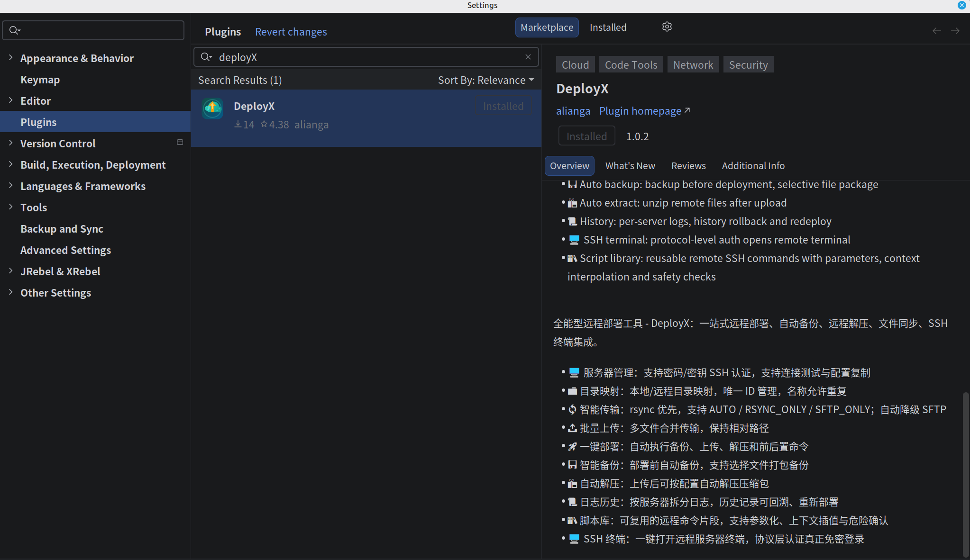Click the description panel scrollbar
Image resolution: width=970 pixels, height=560 pixels.
(x=966, y=474)
